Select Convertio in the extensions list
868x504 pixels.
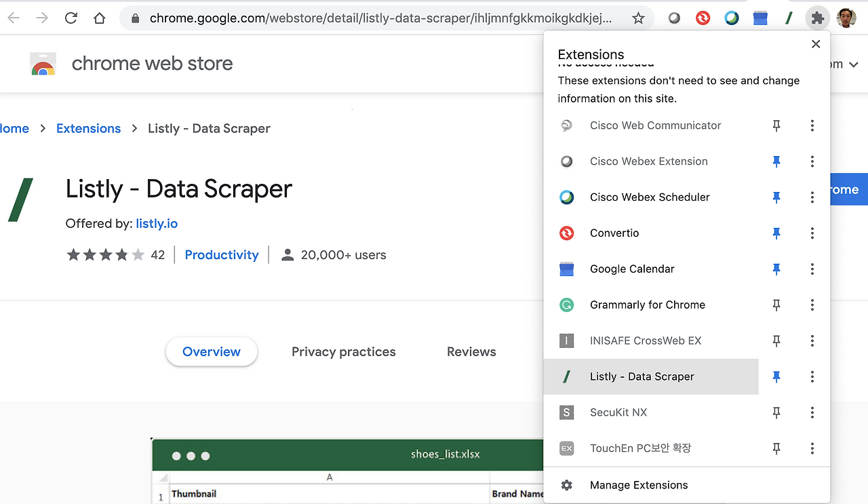coord(651,233)
